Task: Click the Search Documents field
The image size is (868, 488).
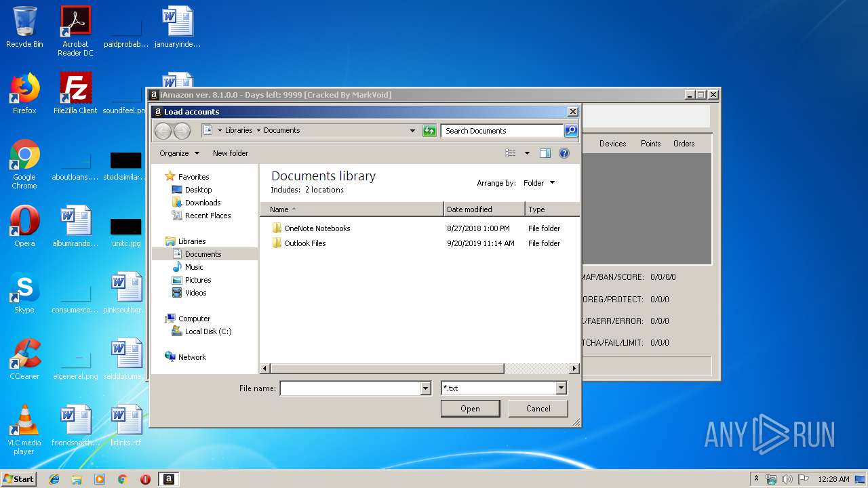Action: [x=502, y=131]
